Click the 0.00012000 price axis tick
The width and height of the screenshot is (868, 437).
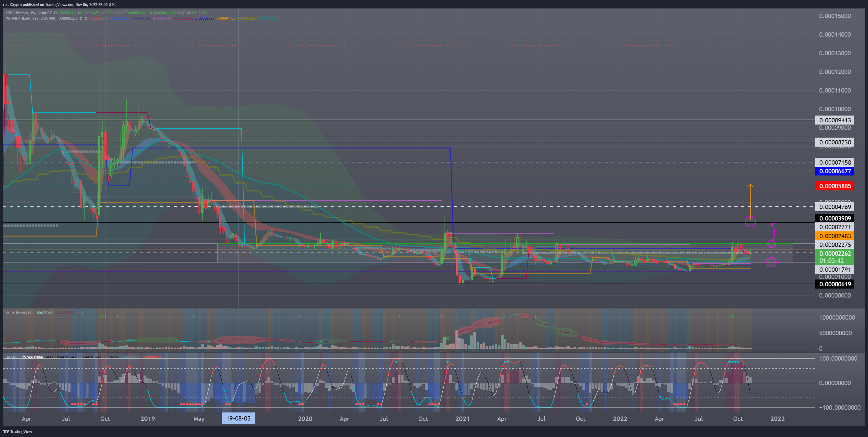pyautogui.click(x=835, y=72)
